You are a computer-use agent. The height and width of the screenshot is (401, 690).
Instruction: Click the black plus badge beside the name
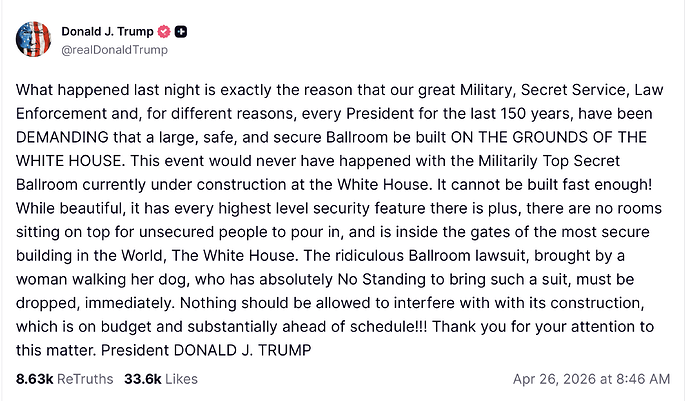pos(181,32)
